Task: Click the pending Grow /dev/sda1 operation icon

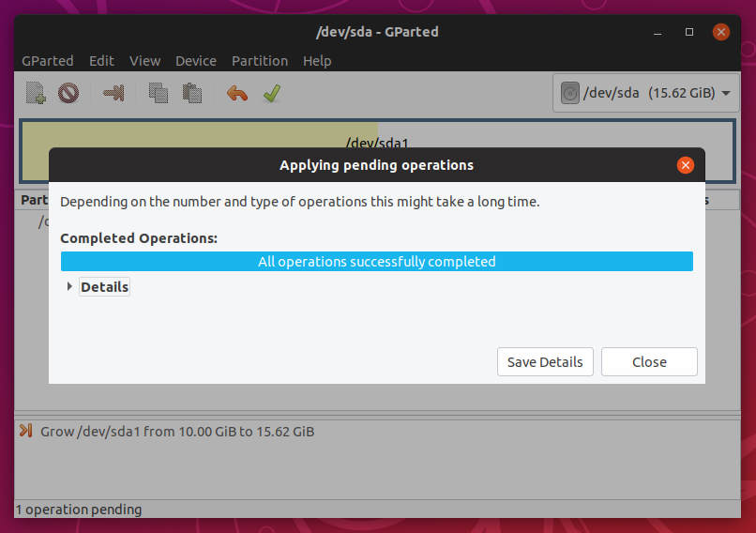Action: tap(26, 432)
